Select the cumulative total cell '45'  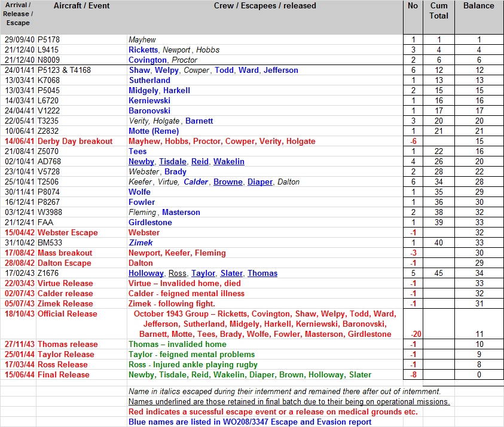[x=439, y=273]
